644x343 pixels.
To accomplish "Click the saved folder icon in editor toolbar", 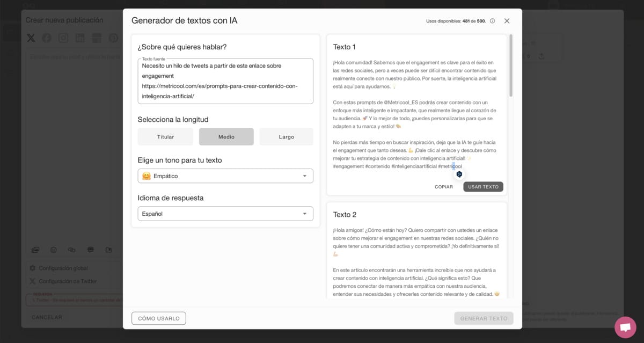I will click(108, 250).
